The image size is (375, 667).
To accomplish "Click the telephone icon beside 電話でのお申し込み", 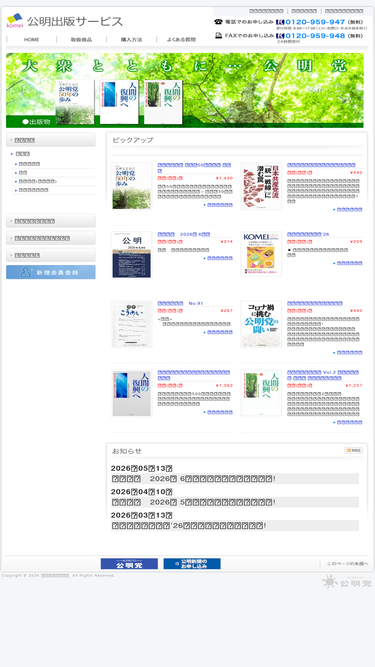I will [x=219, y=22].
